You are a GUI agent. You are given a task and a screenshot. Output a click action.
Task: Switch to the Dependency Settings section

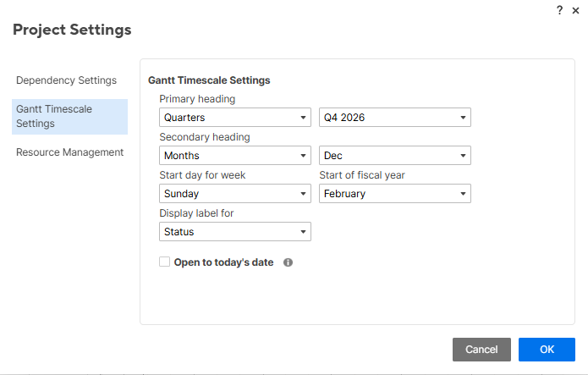[66, 80]
